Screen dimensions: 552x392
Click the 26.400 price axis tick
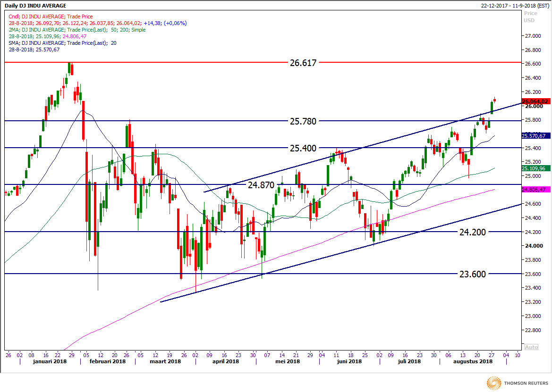click(533, 78)
